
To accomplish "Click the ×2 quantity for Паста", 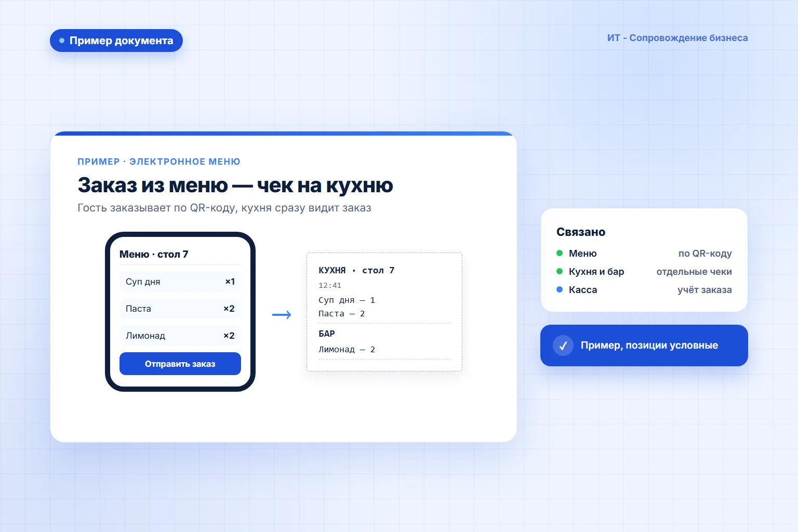I will coord(229,309).
